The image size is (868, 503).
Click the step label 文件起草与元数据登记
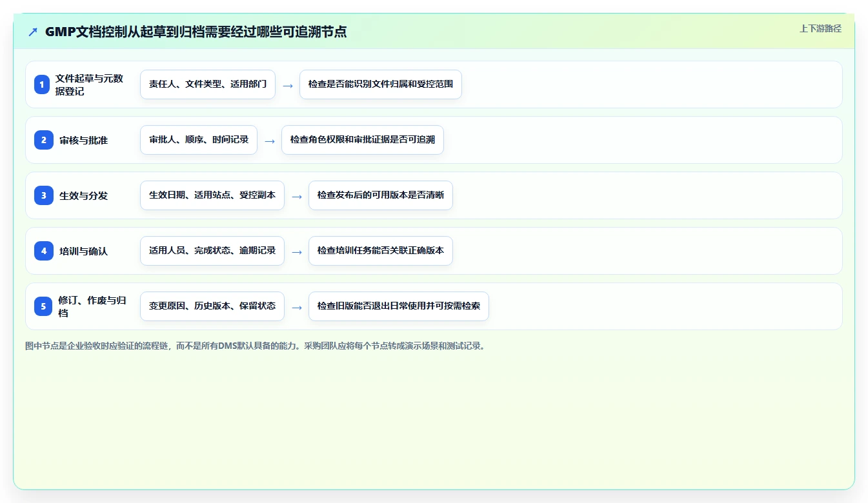[90, 84]
